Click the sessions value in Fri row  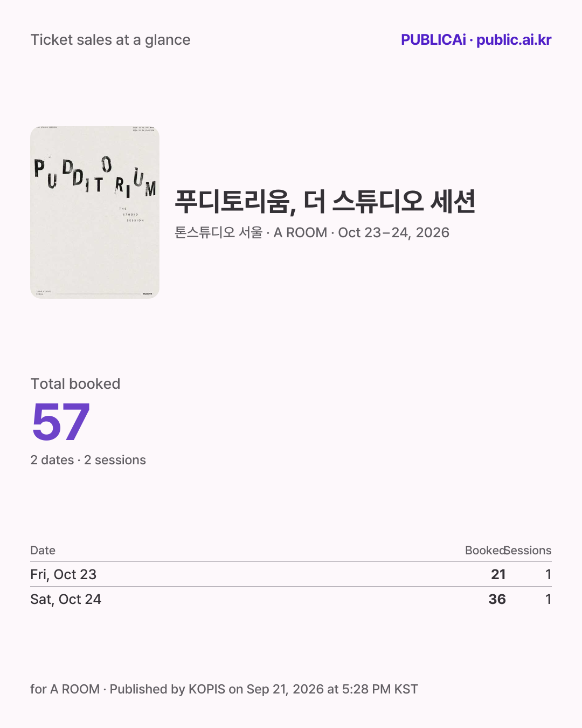[x=548, y=574]
